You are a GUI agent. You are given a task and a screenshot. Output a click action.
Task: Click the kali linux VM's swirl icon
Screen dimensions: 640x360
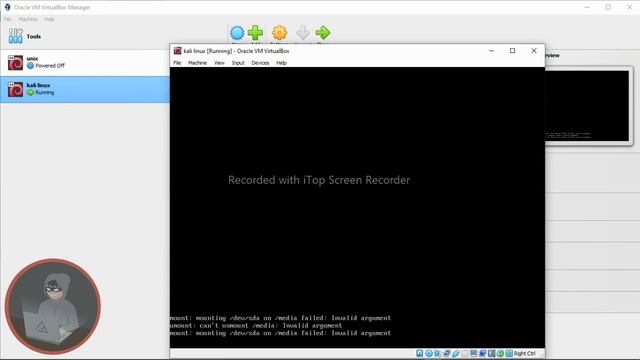(16, 89)
